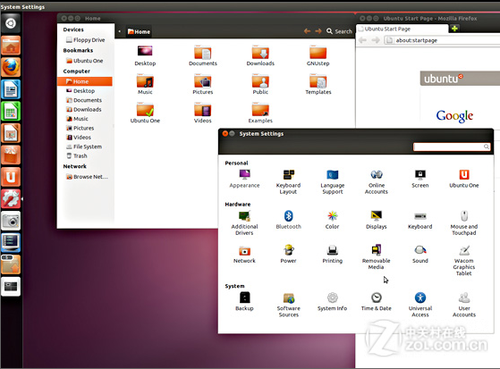The width and height of the screenshot is (500, 369).
Task: Open the Documents folder icon
Action: [x=203, y=56]
